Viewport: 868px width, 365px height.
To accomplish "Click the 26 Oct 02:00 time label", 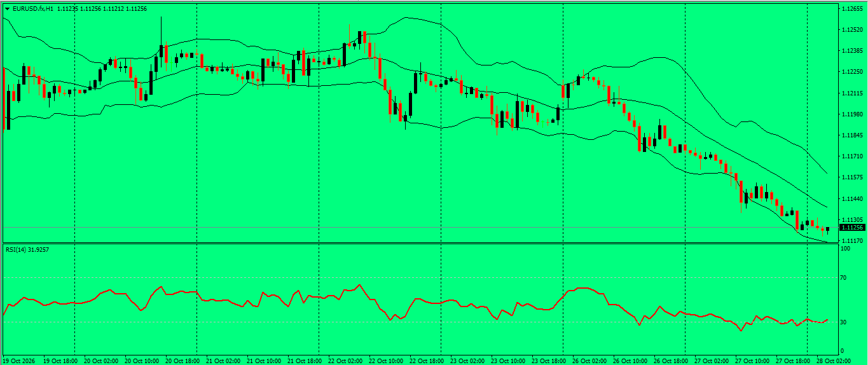I will (x=589, y=361).
